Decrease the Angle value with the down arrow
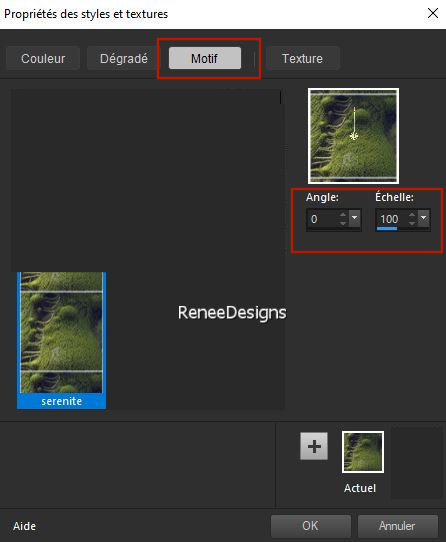 (343, 223)
